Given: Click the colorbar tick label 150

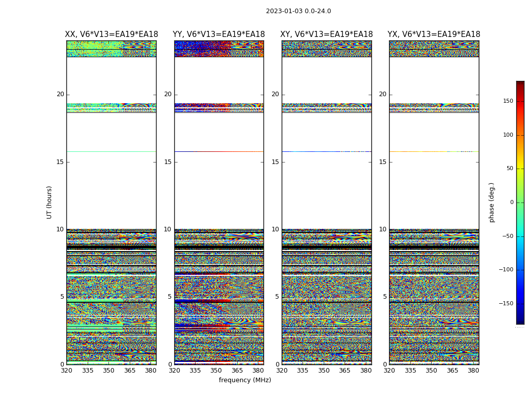Looking at the screenshot, I should [508, 101].
